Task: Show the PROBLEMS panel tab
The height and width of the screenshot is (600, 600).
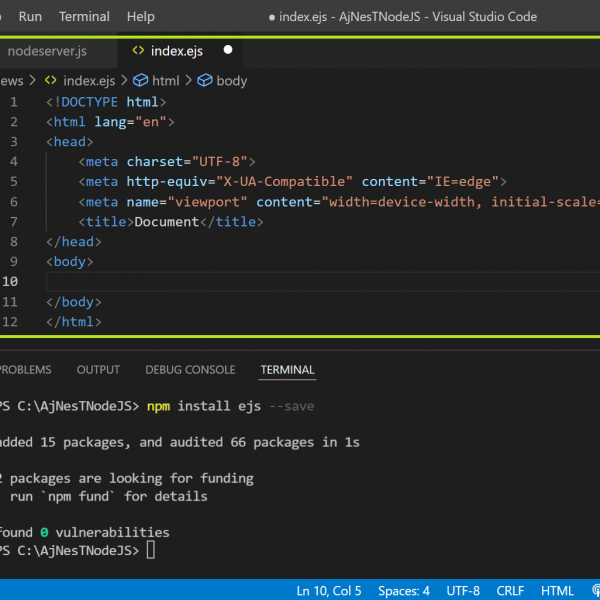Action: coord(25,370)
